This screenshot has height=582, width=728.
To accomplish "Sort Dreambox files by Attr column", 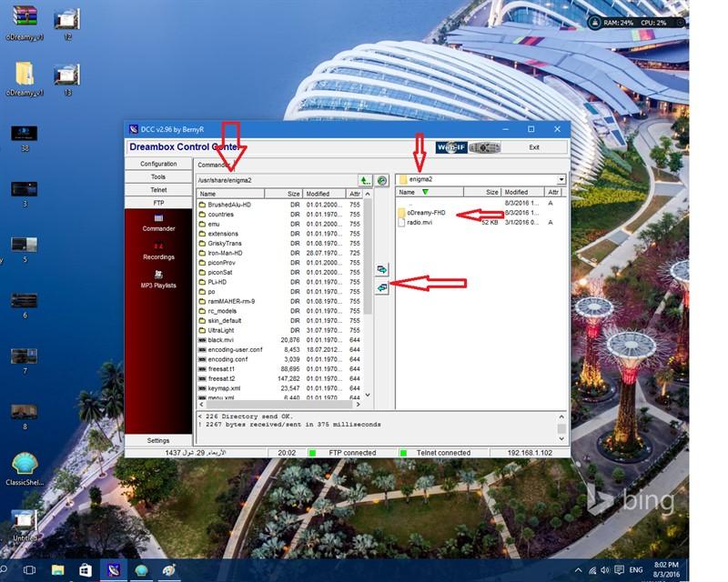I will pos(355,194).
